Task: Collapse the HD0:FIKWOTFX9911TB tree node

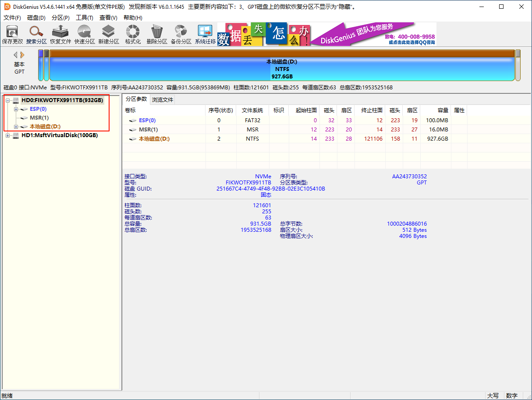Action: pyautogui.click(x=7, y=100)
